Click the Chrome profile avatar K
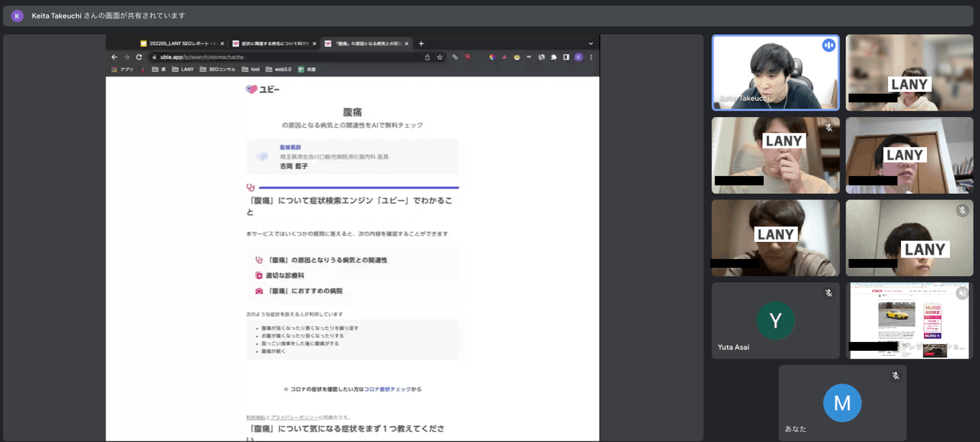Viewport: 980px width, 442px height. (x=578, y=57)
